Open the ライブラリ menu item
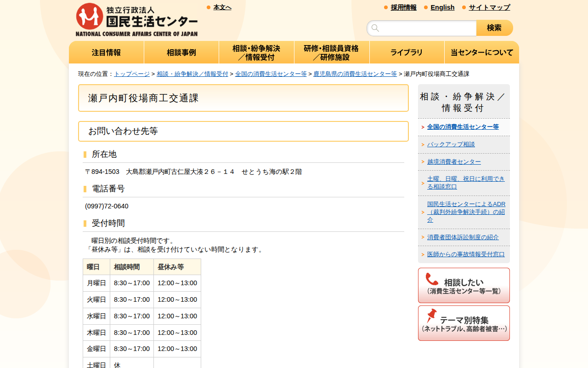Screen dimensions: 588x368 pyautogui.click(x=407, y=52)
